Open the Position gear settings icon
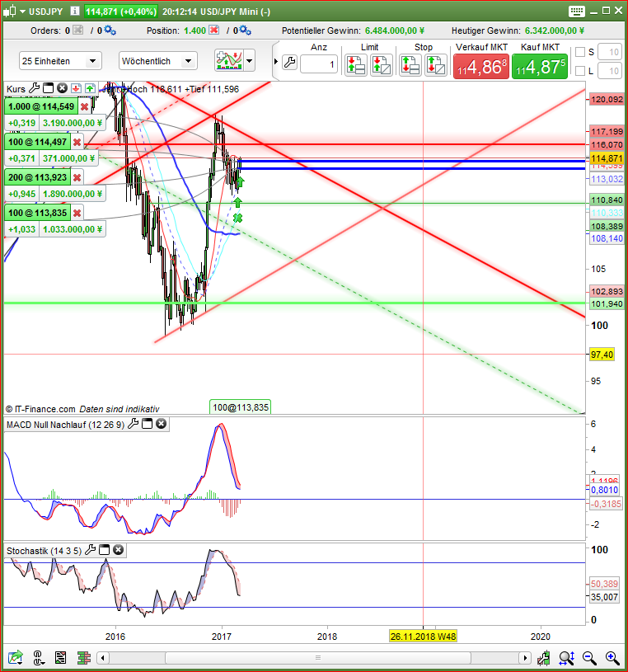628x672 pixels. [x=246, y=30]
